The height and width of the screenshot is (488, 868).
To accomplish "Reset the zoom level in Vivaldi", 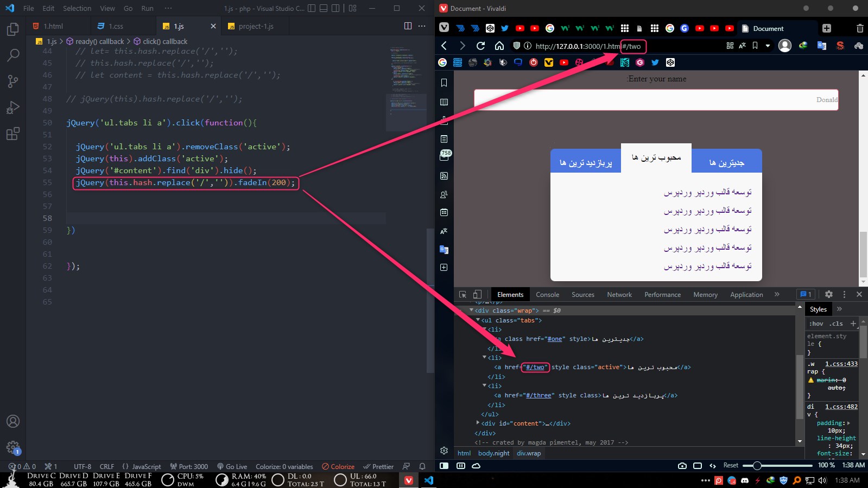I will coord(731,466).
